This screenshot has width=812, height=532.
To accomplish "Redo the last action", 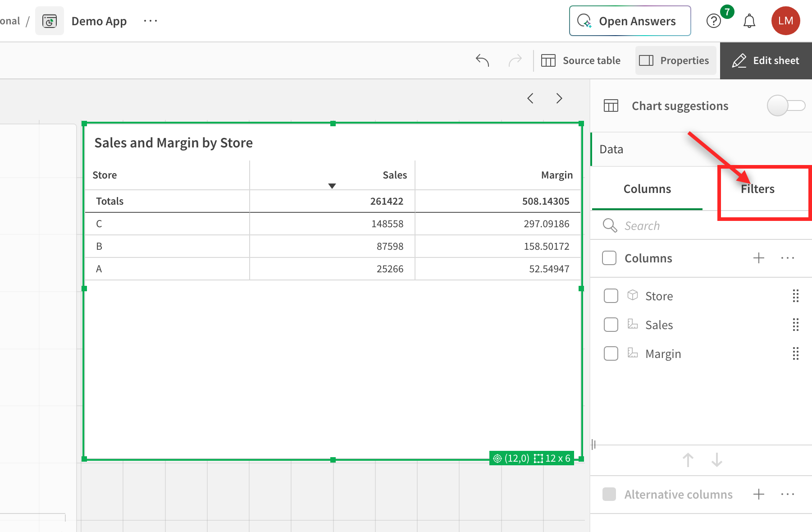I will (515, 60).
